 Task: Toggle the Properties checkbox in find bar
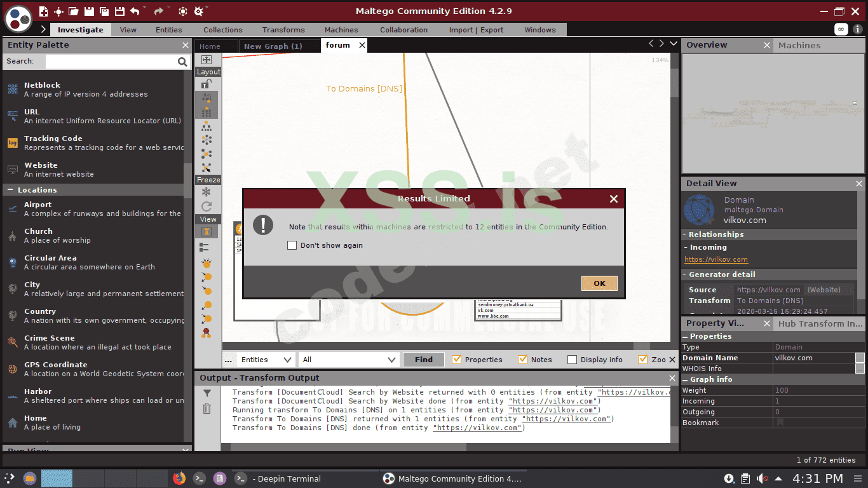click(x=456, y=360)
